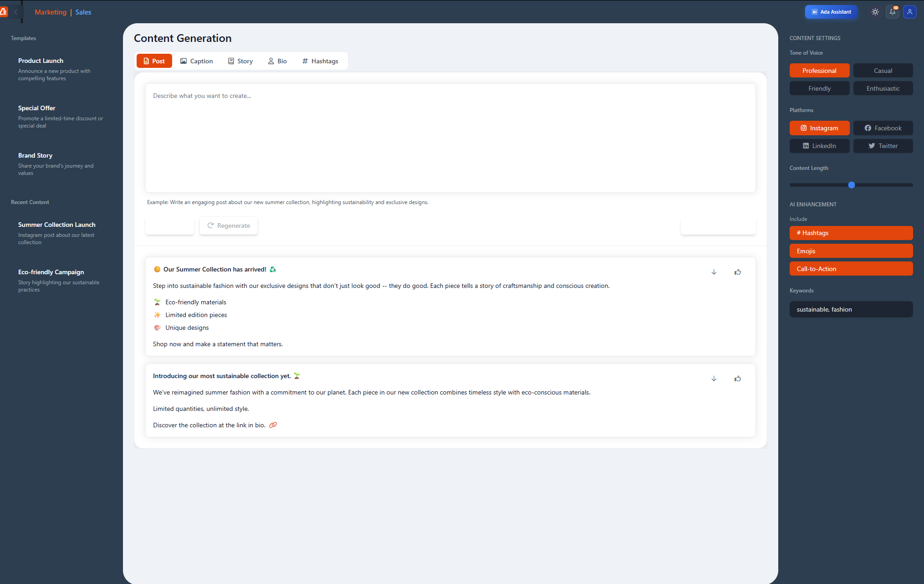Like the Summer Collection generated post
The height and width of the screenshot is (584, 924).
(737, 272)
